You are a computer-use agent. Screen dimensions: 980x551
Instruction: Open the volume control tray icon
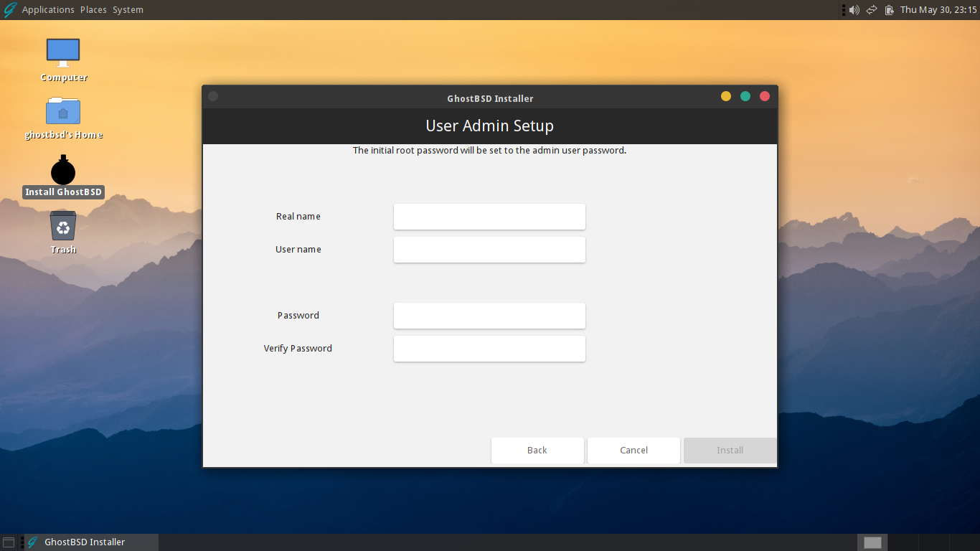pos(854,10)
